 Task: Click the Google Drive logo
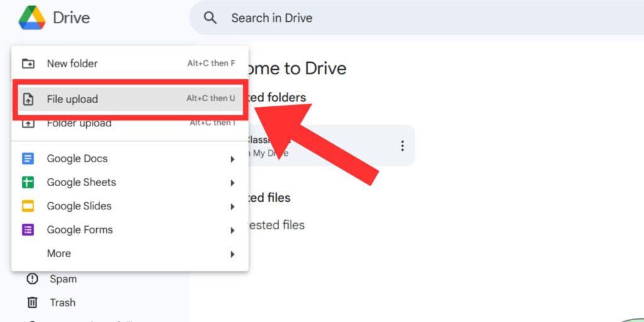32,18
